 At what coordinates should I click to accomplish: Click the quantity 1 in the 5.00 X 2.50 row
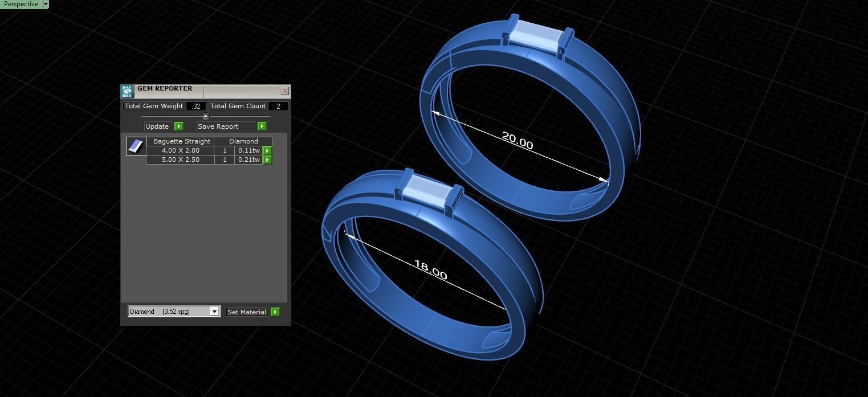(x=225, y=160)
